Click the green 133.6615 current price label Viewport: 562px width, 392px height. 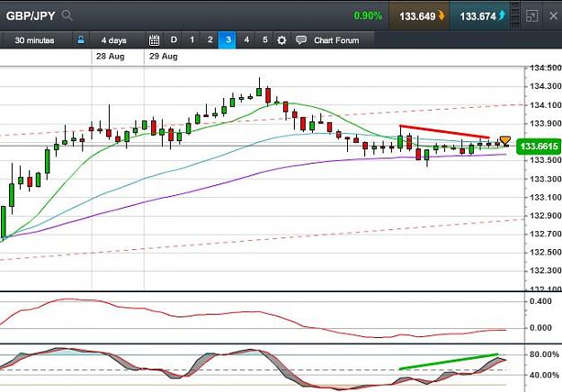click(x=539, y=147)
